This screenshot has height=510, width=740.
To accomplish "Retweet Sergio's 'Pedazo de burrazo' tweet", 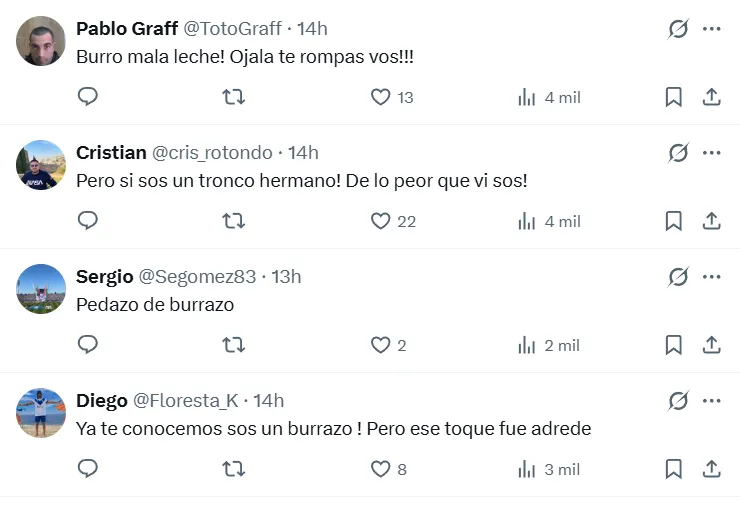I will point(233,345).
